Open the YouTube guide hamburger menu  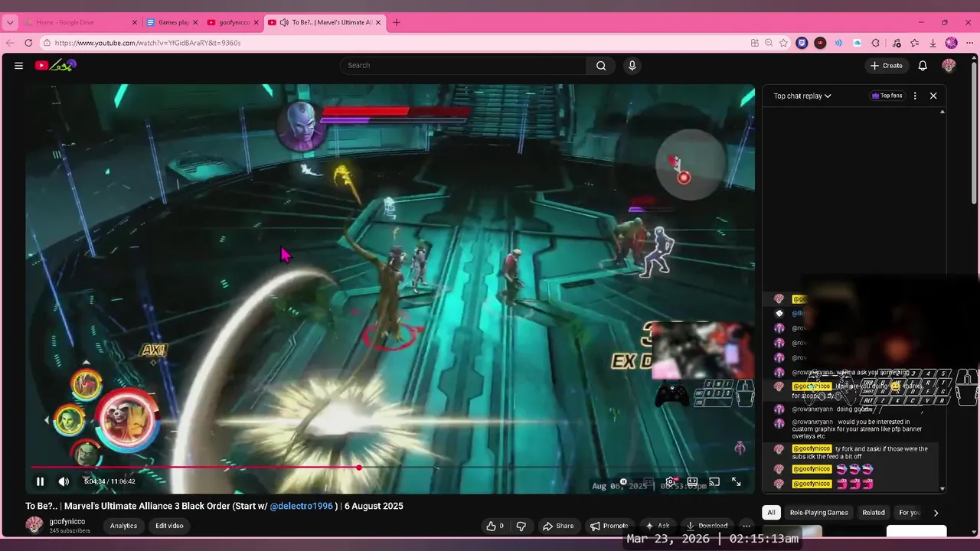tap(18, 66)
